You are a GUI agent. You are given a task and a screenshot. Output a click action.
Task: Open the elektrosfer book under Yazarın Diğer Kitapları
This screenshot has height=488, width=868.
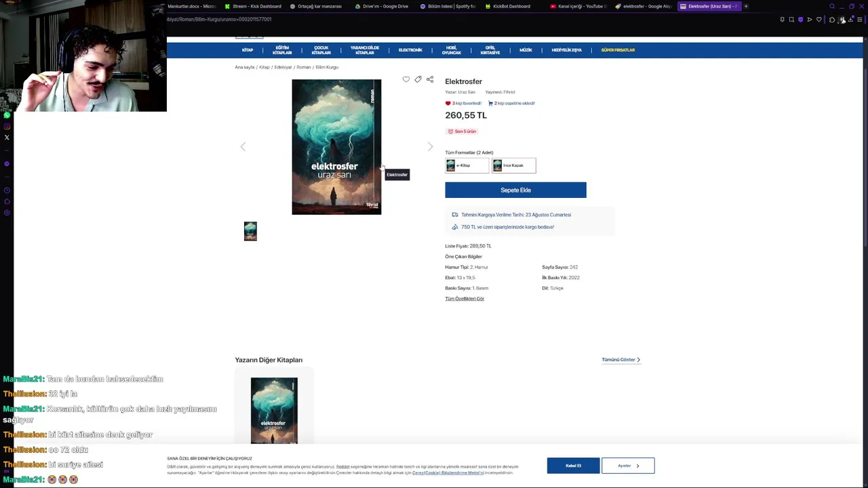click(x=274, y=411)
